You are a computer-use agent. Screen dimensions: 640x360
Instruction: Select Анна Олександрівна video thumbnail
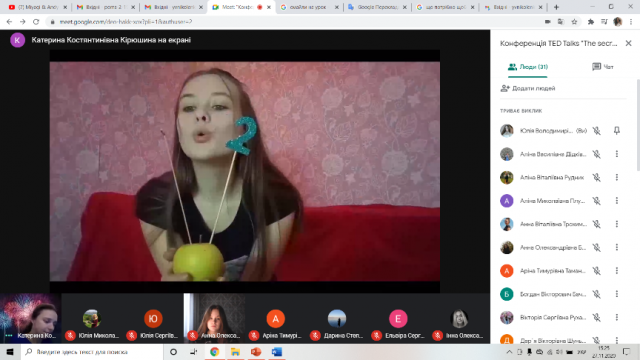pyautogui.click(x=214, y=318)
